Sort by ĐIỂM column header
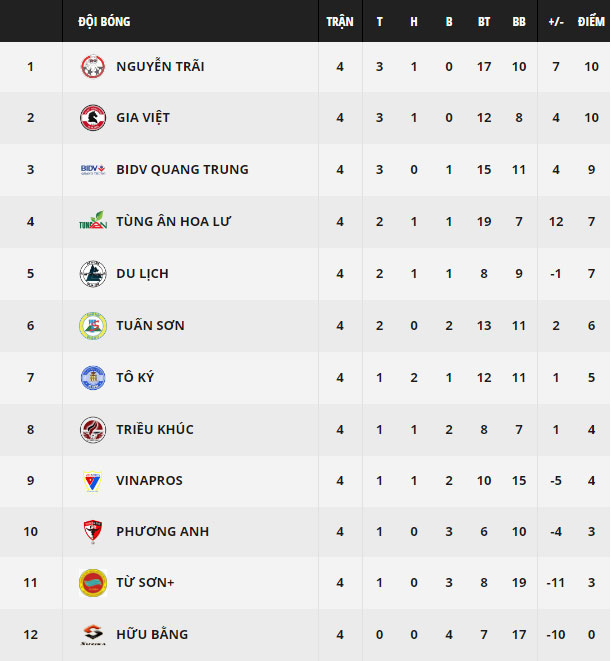This screenshot has height=661, width=611. (x=591, y=21)
